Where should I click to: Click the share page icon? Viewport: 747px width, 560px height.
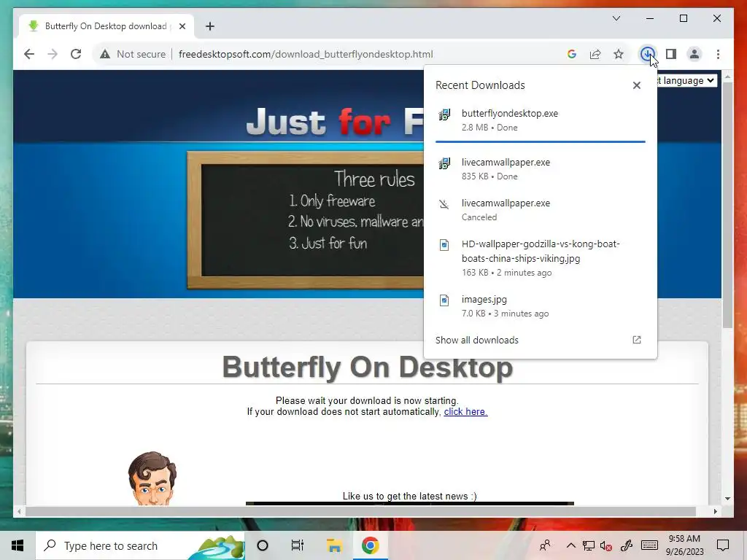tap(595, 54)
